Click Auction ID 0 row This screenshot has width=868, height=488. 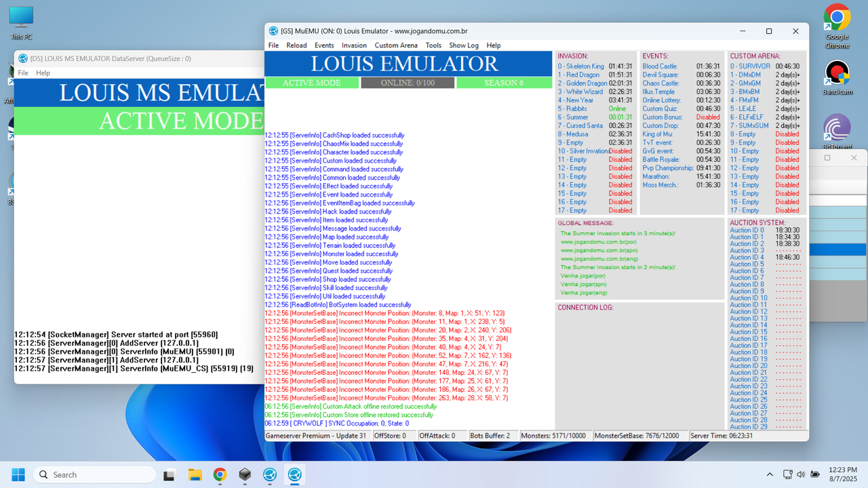tap(765, 230)
